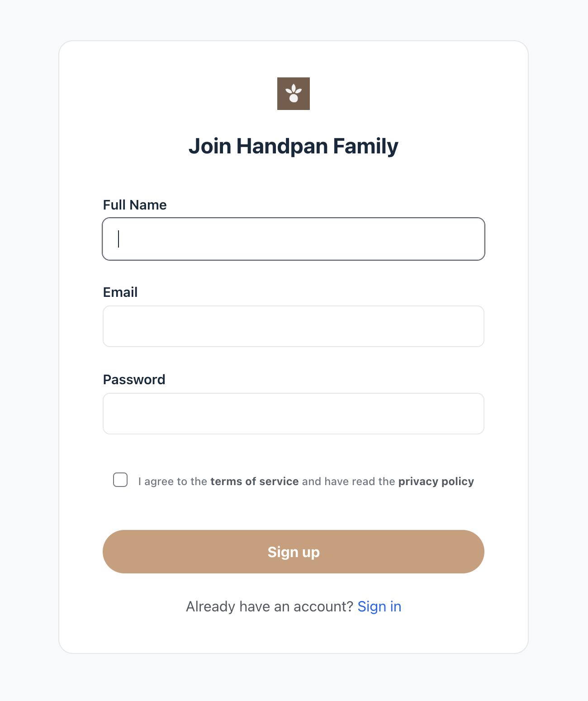Focus the Full Name input field
588x701 pixels.
click(294, 239)
